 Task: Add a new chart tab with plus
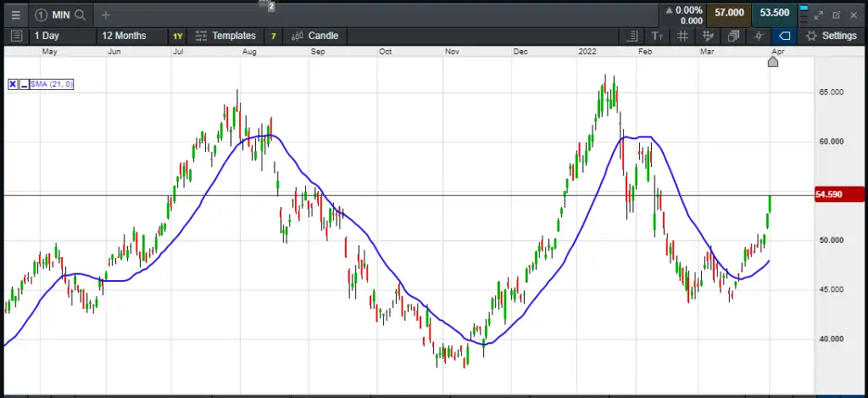105,14
